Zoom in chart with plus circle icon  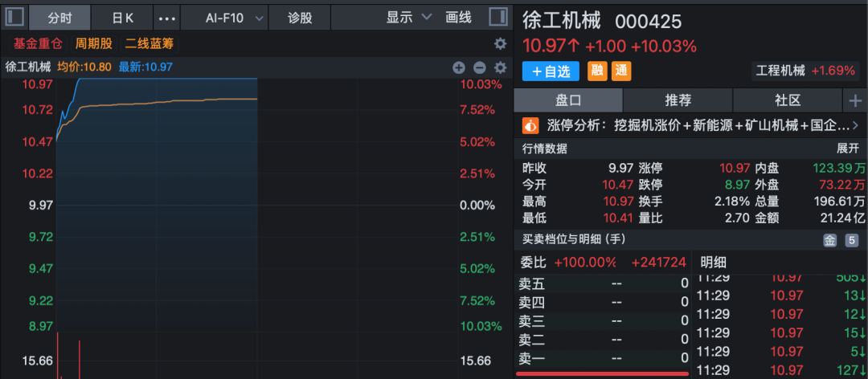[459, 67]
